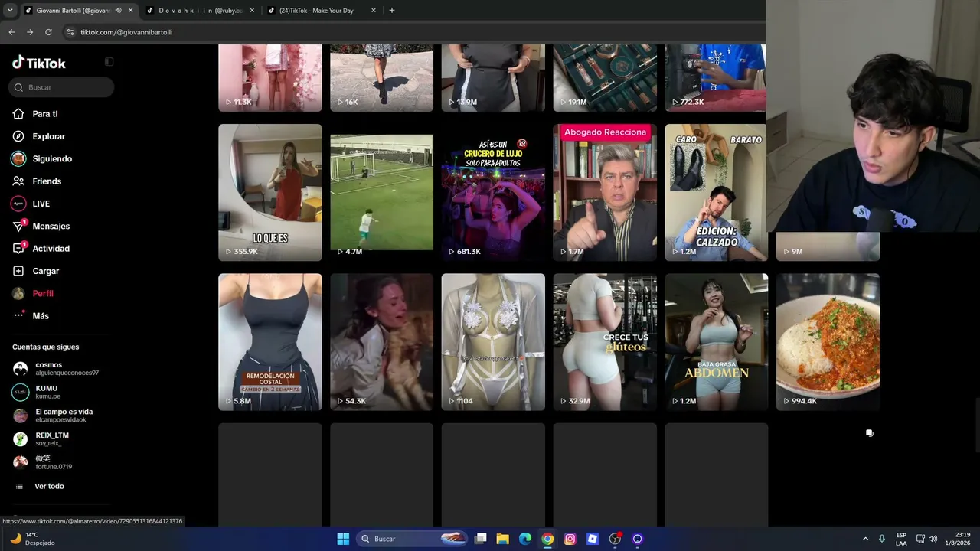
Task: Open the video with 11.3K views
Action: click(270, 78)
